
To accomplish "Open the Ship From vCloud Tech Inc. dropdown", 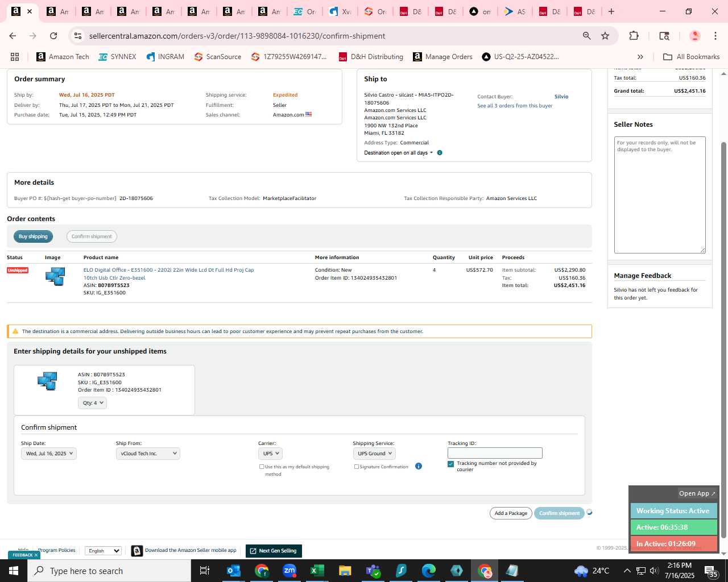I will (148, 454).
